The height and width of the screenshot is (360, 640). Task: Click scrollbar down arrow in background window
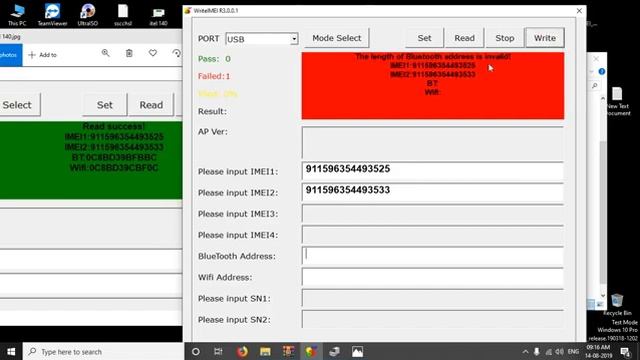[603, 296]
